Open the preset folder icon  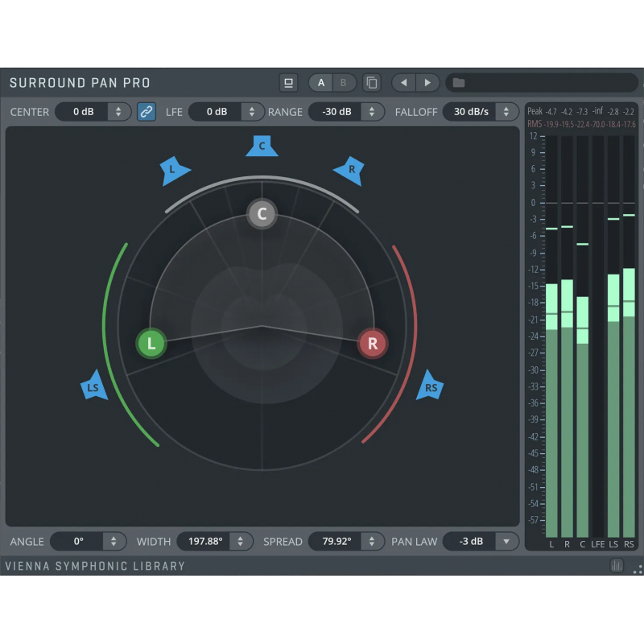pos(459,83)
